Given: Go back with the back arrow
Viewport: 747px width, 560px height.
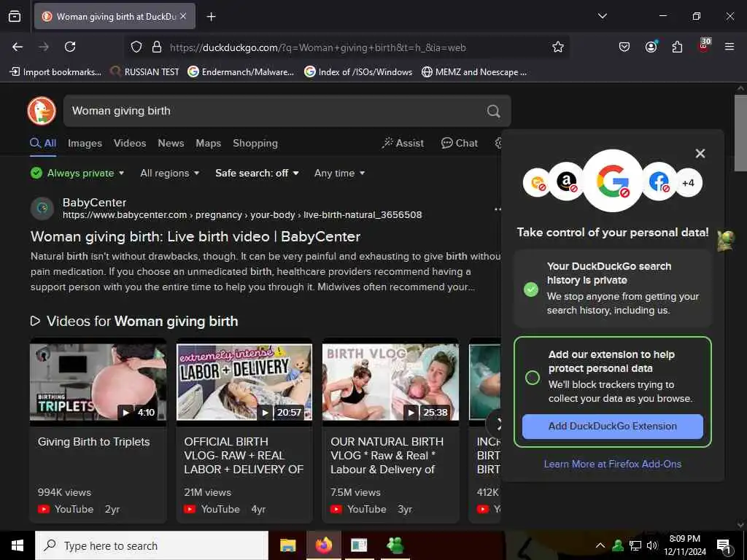Looking at the screenshot, I should (18, 47).
